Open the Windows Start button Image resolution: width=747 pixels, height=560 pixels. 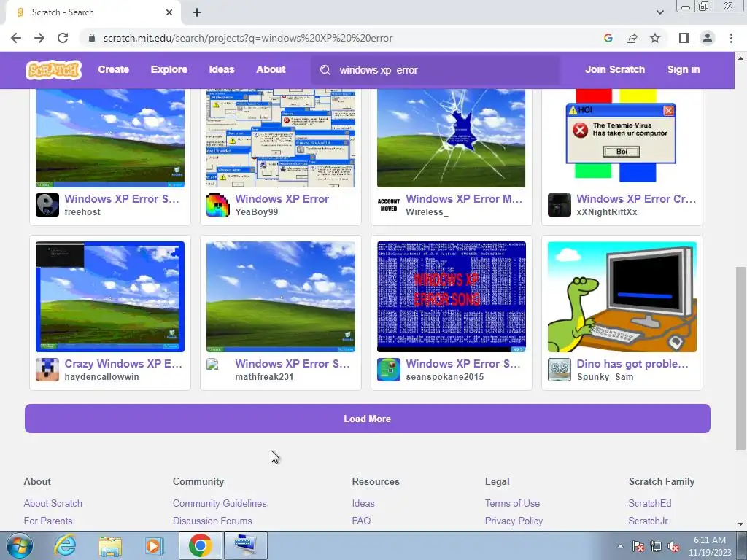coord(18,545)
